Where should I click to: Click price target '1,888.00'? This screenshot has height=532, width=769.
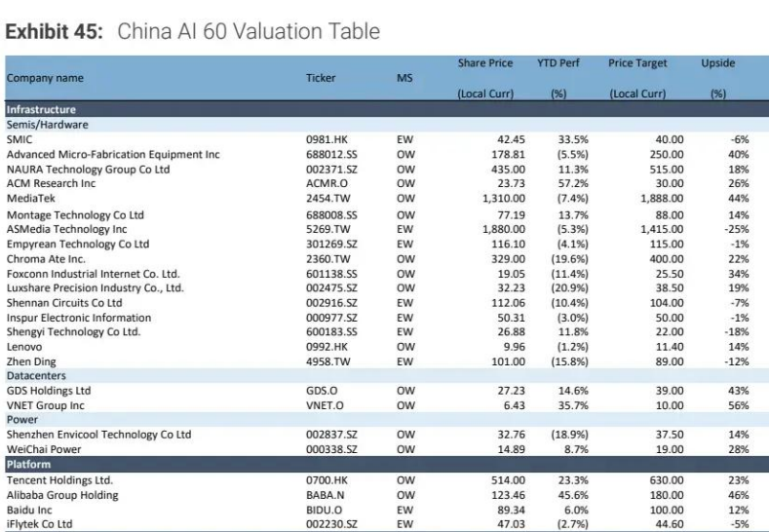662,198
